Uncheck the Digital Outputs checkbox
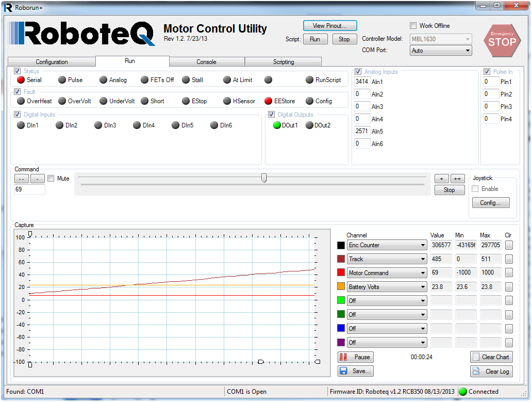This screenshot has height=402, width=532. coord(272,115)
